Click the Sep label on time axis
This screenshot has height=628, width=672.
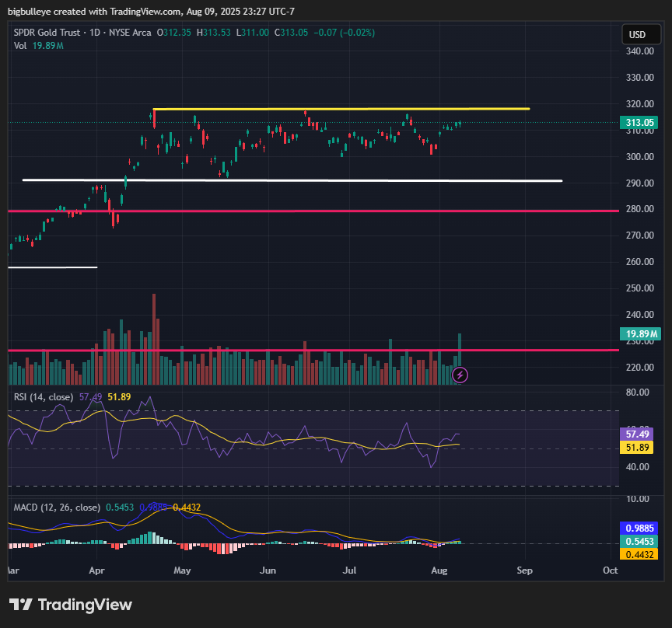524,570
